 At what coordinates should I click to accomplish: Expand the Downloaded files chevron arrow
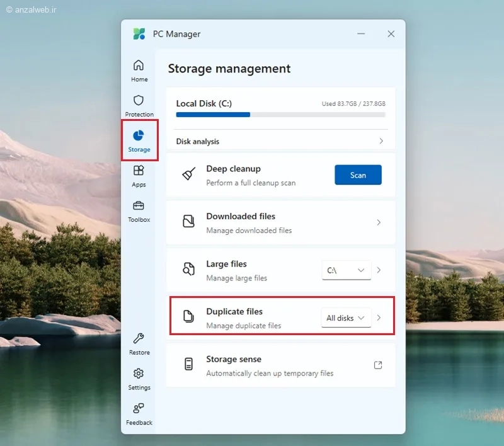tap(379, 222)
